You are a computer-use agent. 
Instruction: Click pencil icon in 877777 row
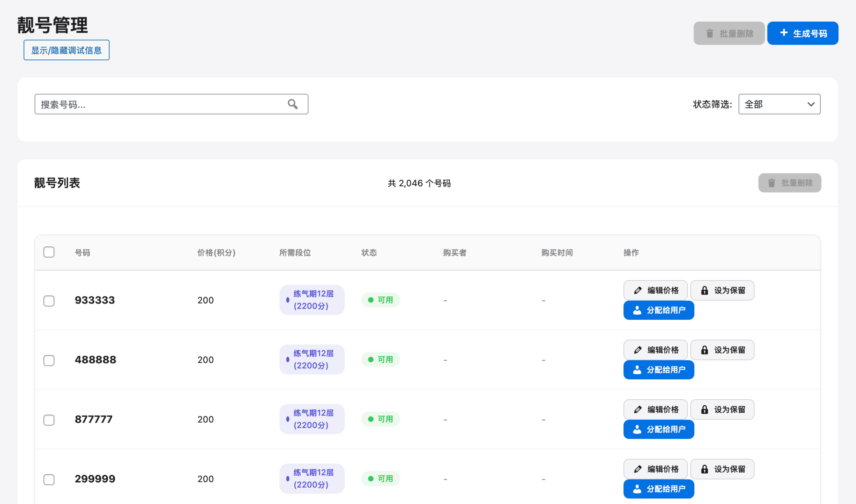tap(638, 410)
